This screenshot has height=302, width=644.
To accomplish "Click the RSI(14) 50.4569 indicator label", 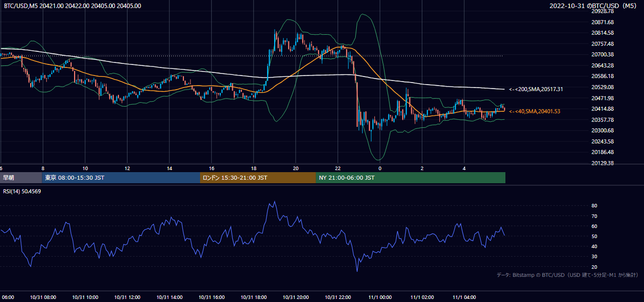I will point(23,191).
